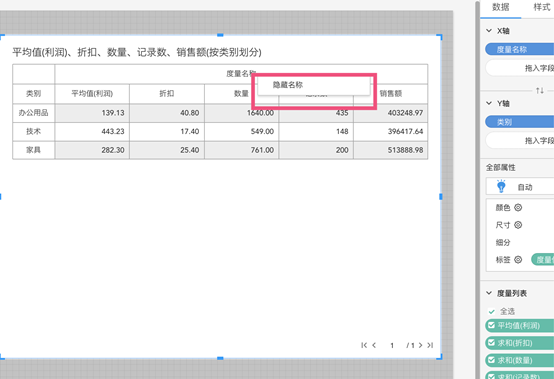This screenshot has width=554, height=379.
Task: Click the 度量名称 pill in X轴
Action: 519,49
